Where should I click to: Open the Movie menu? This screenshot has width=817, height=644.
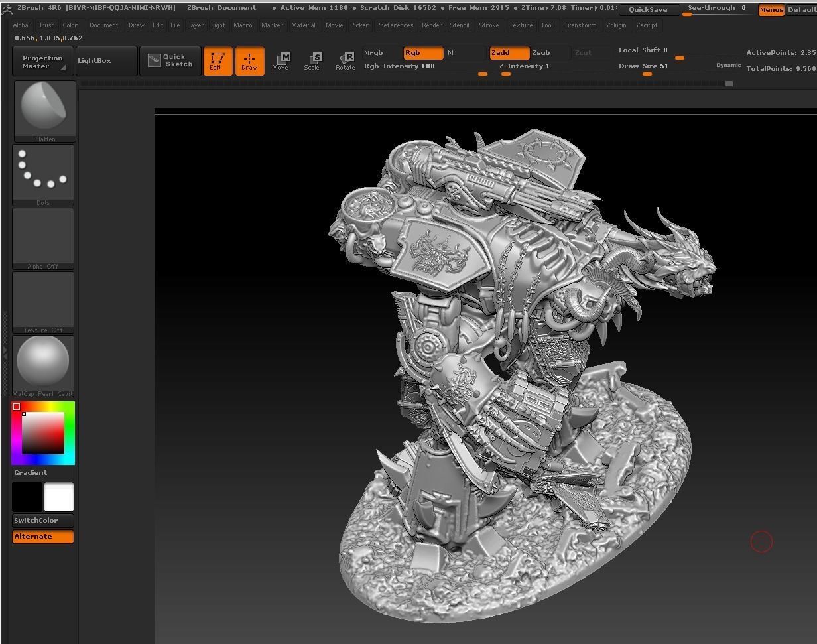[334, 25]
